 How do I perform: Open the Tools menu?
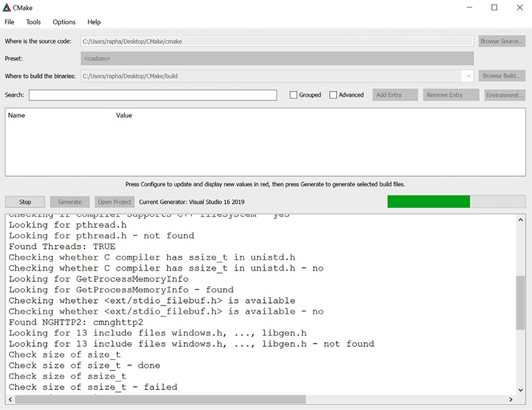pyautogui.click(x=34, y=22)
